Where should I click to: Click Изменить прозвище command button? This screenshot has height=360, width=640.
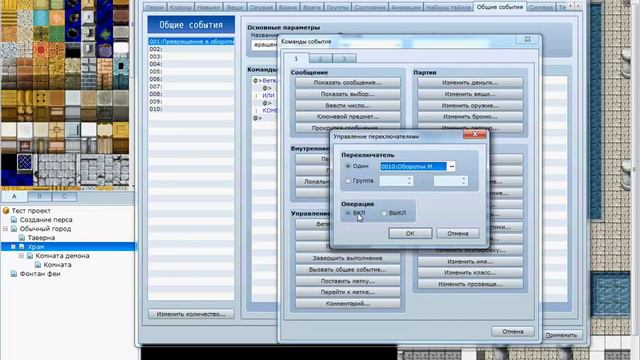(470, 284)
